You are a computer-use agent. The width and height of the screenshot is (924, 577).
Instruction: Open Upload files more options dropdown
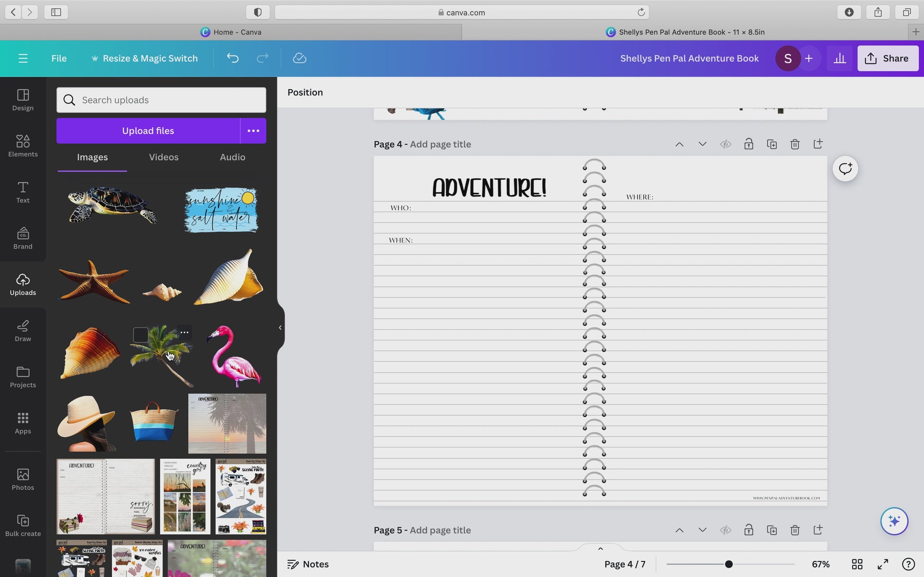click(253, 130)
